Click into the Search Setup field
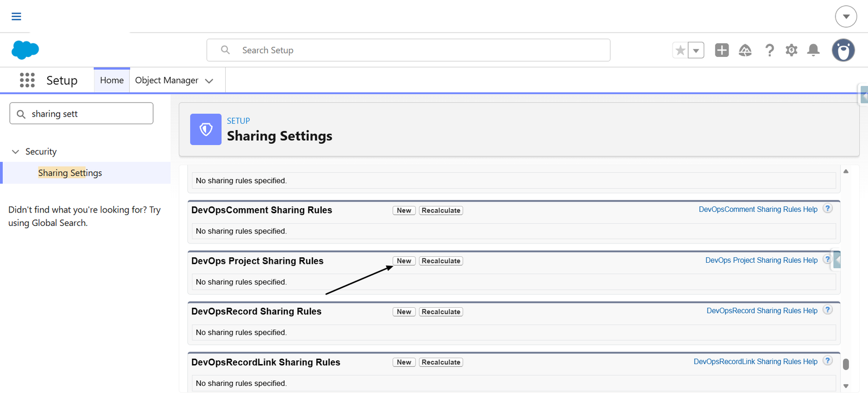The height and width of the screenshot is (401, 868). 408,50
